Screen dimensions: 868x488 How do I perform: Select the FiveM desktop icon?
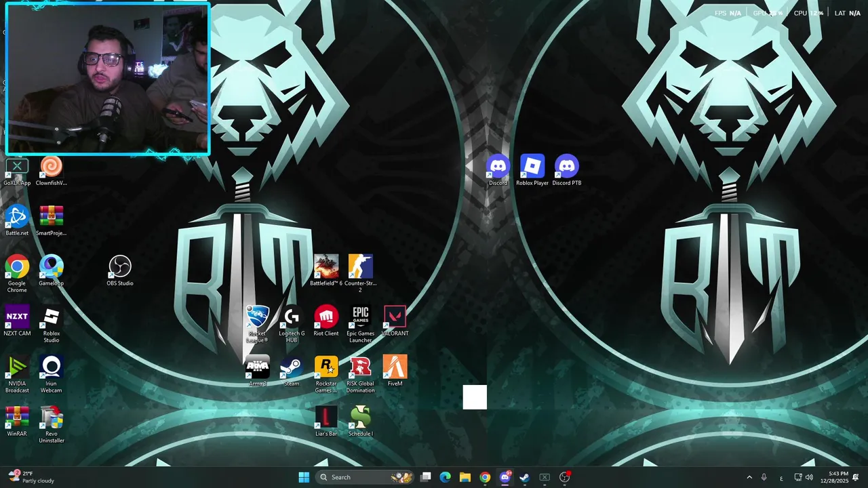click(x=395, y=371)
